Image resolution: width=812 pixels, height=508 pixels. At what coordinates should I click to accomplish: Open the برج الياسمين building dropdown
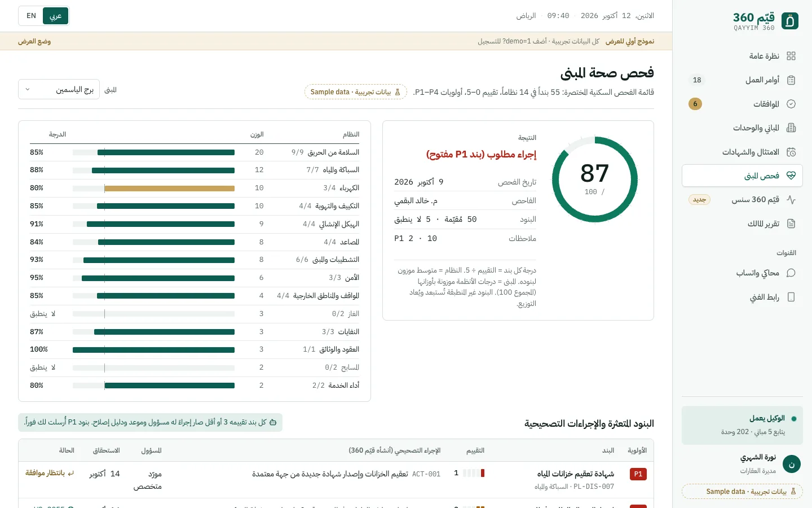coord(59,89)
